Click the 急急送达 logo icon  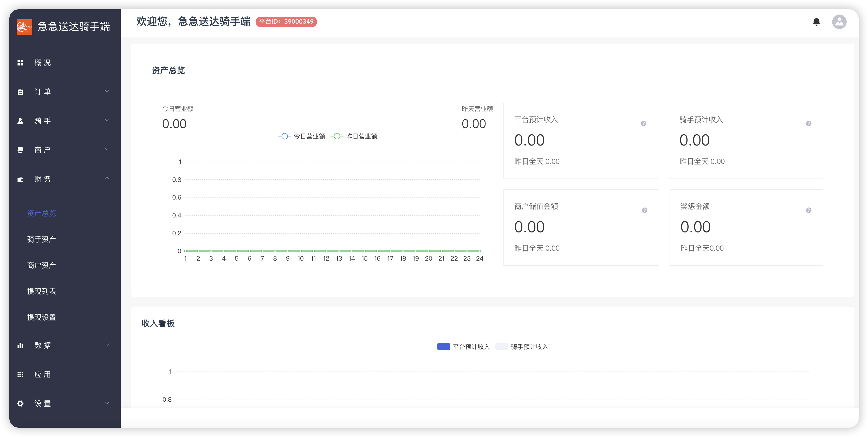[24, 27]
